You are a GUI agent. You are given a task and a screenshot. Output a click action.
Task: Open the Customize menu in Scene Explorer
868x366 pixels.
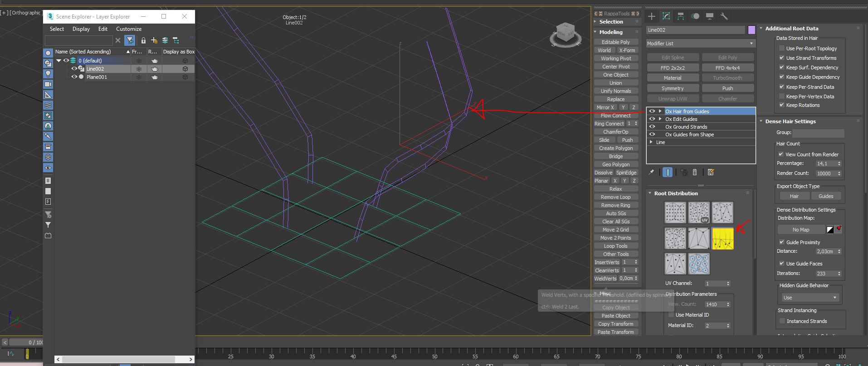tap(129, 29)
